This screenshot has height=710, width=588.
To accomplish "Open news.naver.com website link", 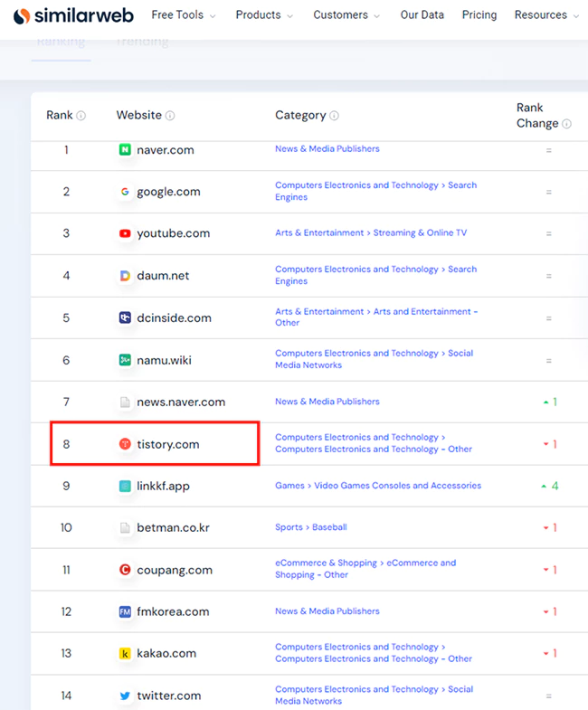I will point(181,402).
